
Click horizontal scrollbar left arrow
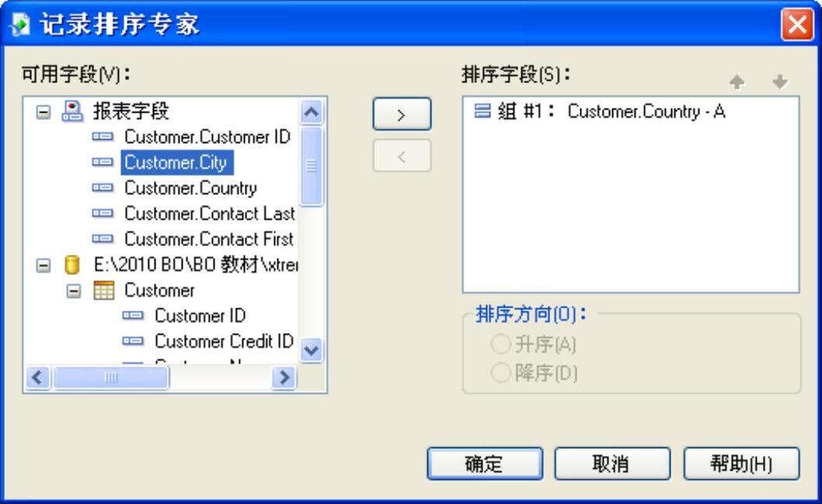[38, 377]
